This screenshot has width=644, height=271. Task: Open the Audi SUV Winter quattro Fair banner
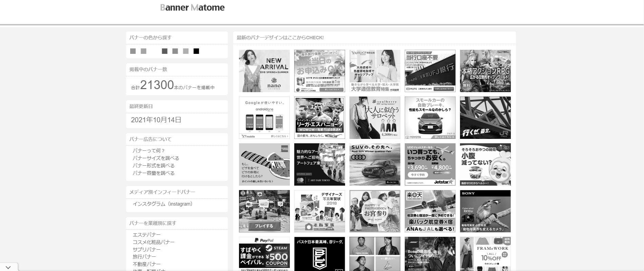375,164
